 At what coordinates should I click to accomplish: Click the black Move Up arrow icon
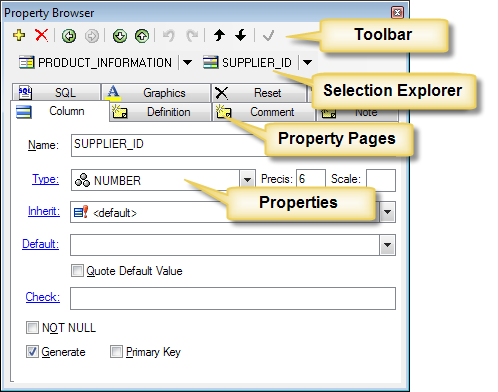coord(219,35)
